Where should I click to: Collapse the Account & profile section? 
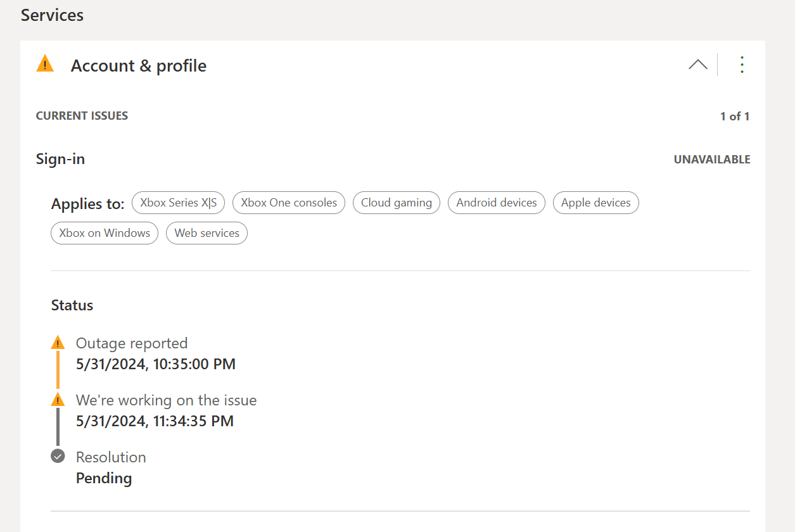(x=697, y=65)
